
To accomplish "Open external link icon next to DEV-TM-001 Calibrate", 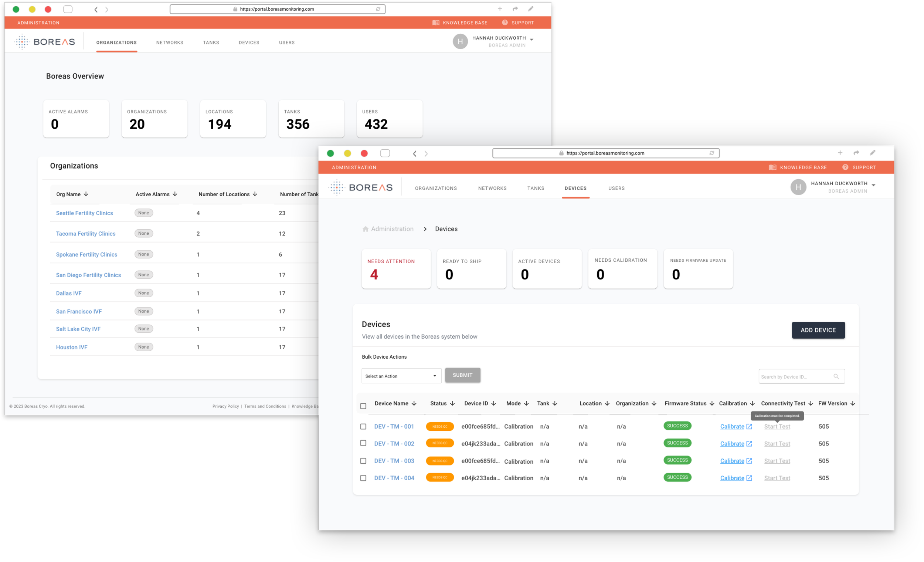I will point(749,426).
